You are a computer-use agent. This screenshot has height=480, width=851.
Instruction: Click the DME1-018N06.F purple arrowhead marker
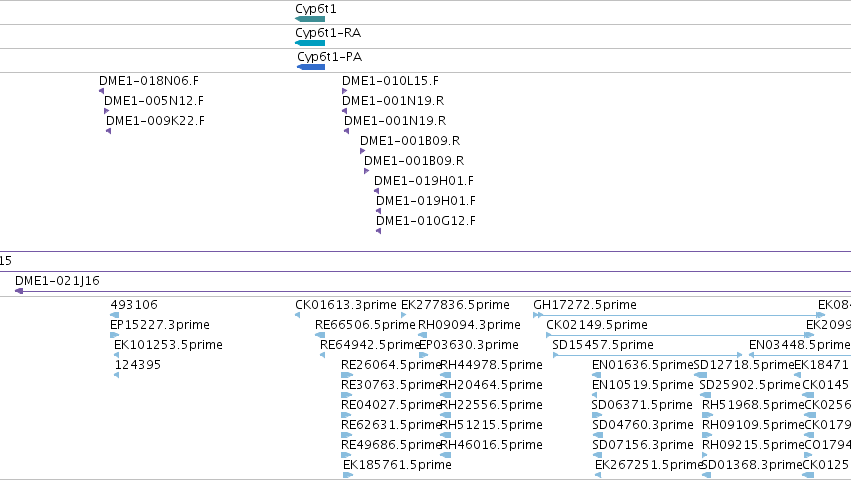101,91
